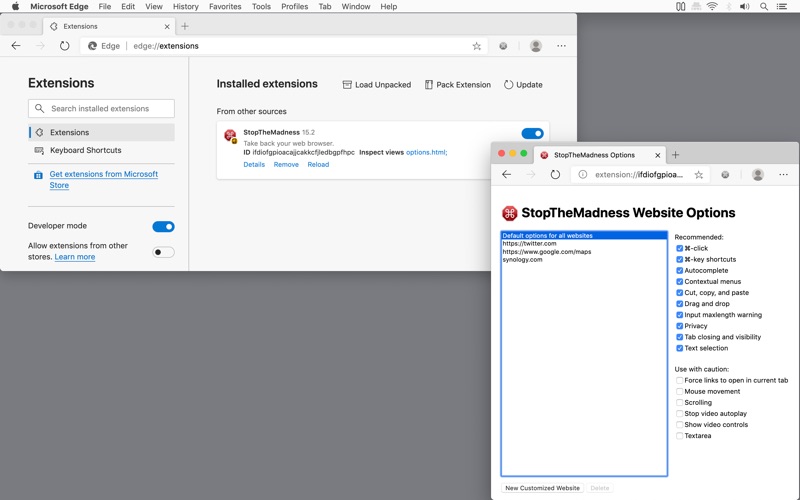Open the Favorites menu
This screenshot has width=800, height=500.
pyautogui.click(x=225, y=7)
